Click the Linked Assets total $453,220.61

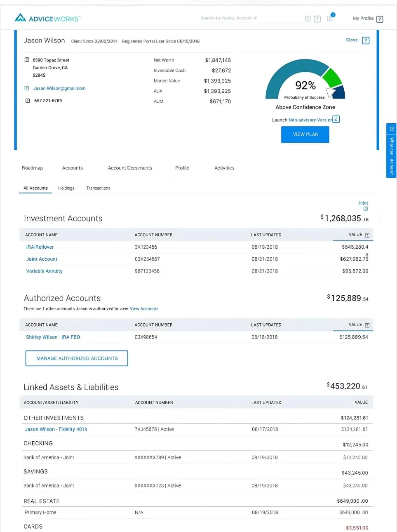[347, 386]
